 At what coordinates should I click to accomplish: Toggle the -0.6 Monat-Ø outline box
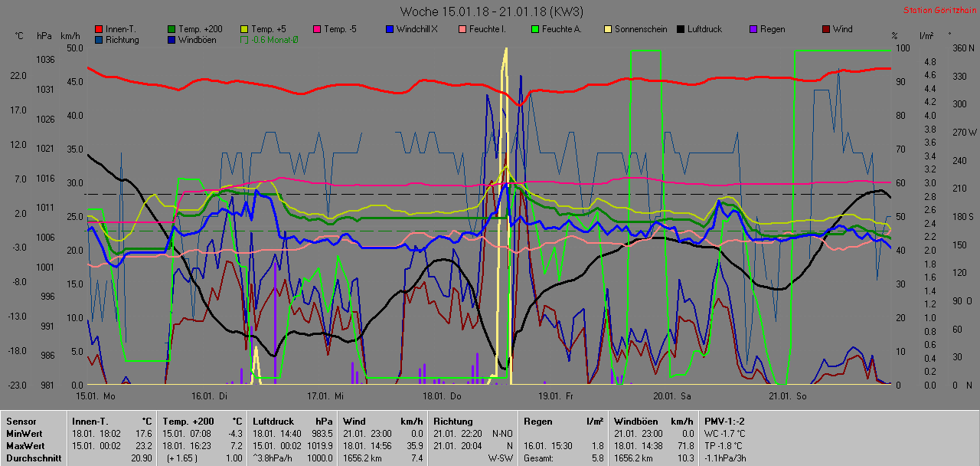244,40
